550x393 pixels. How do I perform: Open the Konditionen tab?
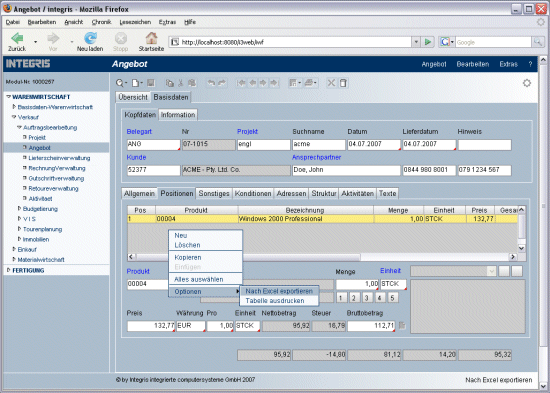253,193
